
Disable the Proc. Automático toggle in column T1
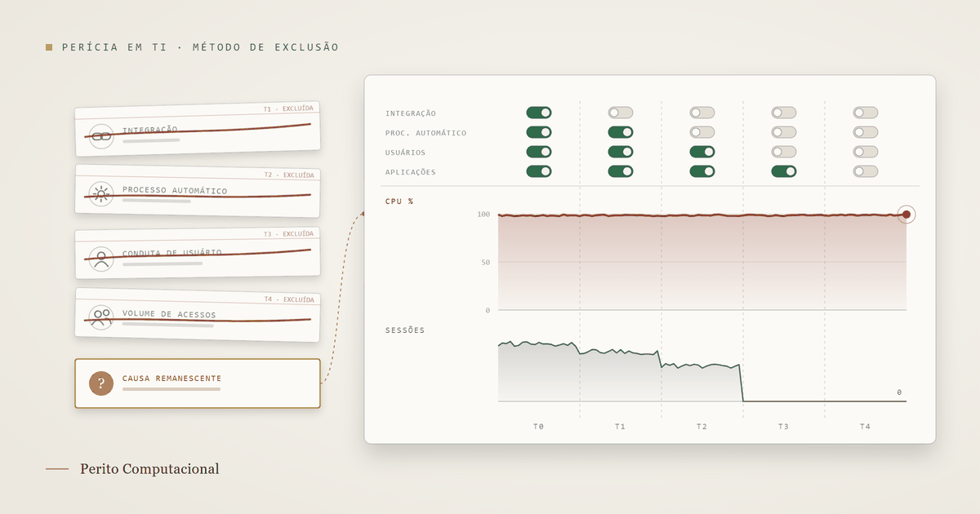[x=621, y=132]
